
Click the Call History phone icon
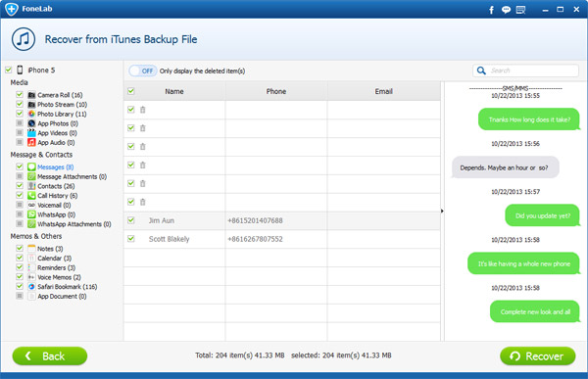pyautogui.click(x=31, y=195)
